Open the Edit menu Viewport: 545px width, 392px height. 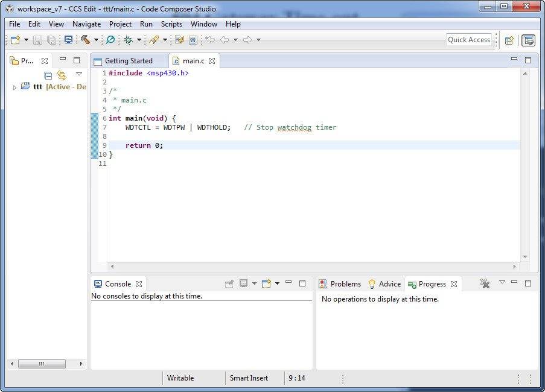34,24
